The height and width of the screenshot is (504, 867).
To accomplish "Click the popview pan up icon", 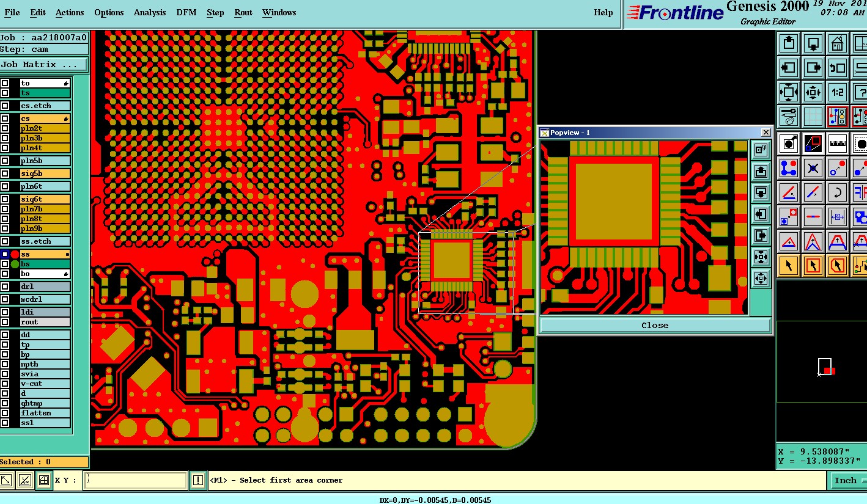I will pos(761,170).
